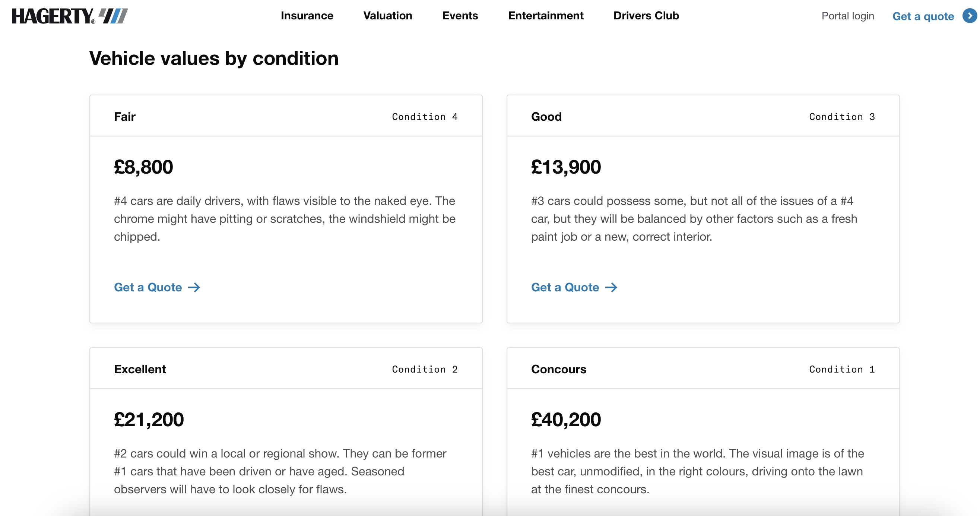The width and height of the screenshot is (980, 516).
Task: Click the £21,200 Excellent value
Action: click(x=149, y=420)
